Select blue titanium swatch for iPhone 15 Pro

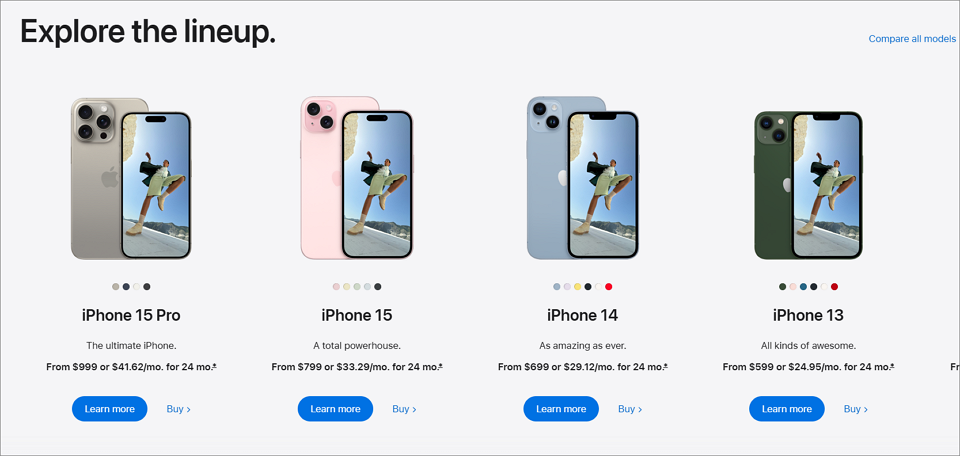pyautogui.click(x=126, y=286)
